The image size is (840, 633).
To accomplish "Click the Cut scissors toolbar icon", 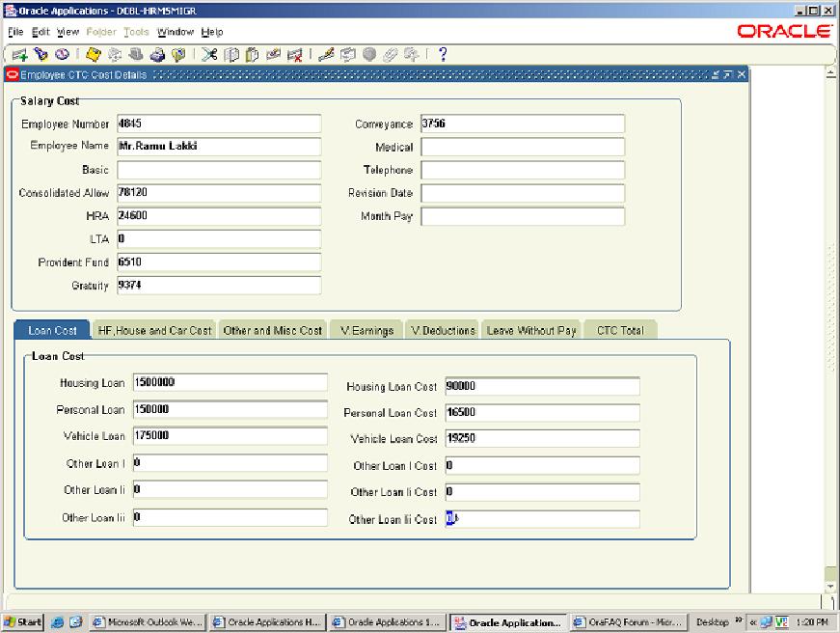I will click(210, 55).
